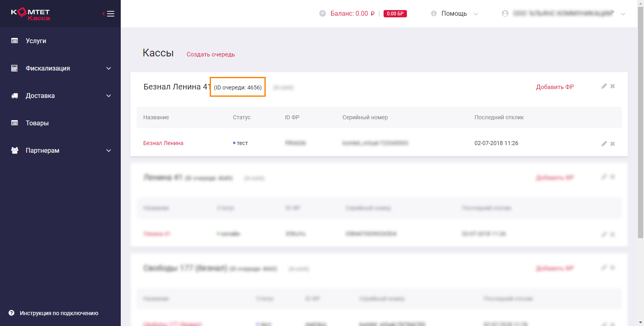Click the red 0.00 БР badge
This screenshot has height=326, width=644.
click(395, 14)
